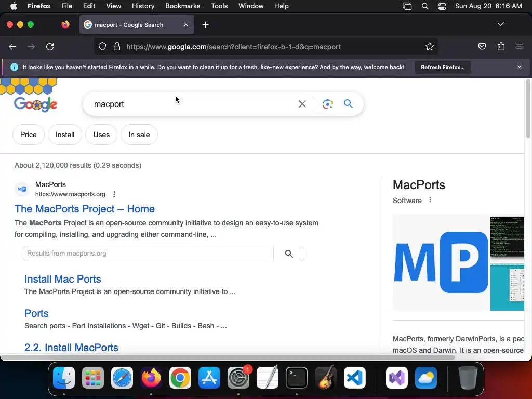Search by image with camera lens icon

tap(327, 104)
